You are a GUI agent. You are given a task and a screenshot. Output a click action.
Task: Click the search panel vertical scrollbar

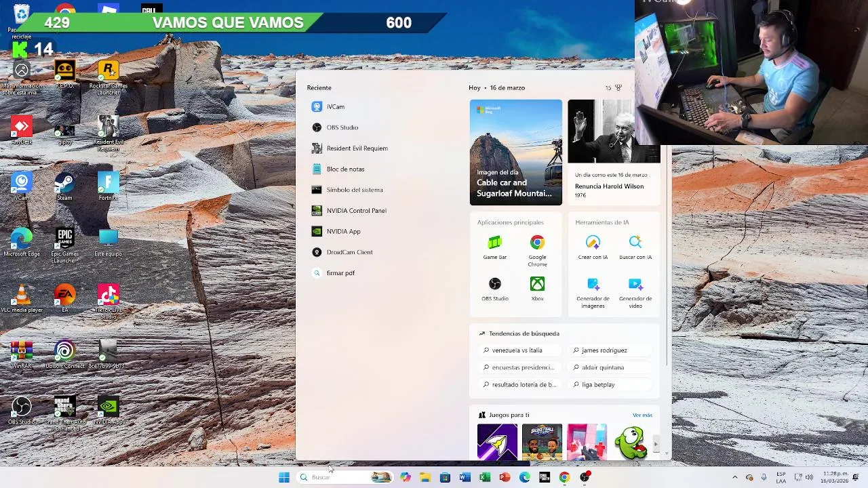click(668, 258)
